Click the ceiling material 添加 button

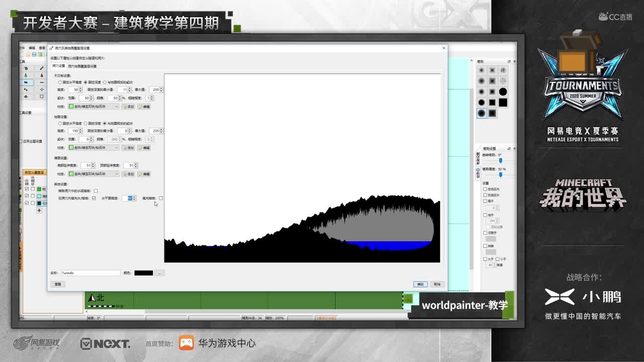point(128,107)
